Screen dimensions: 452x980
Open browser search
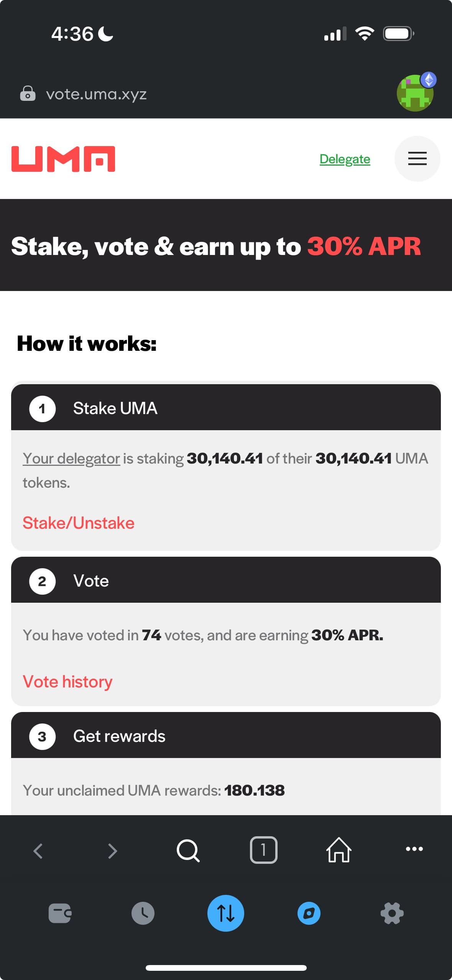(188, 850)
